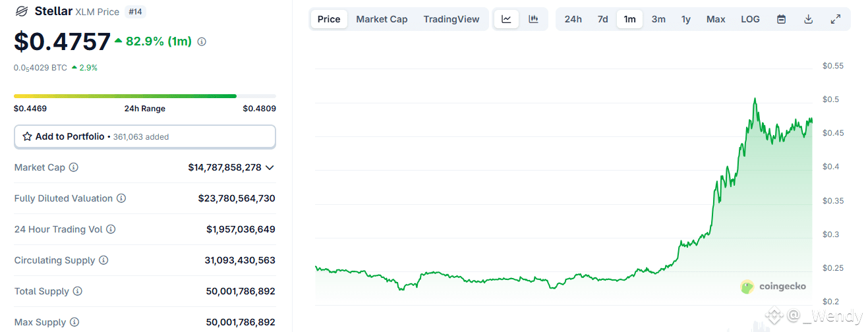This screenshot has height=332, width=868.
Task: Download the chart data
Action: (808, 19)
